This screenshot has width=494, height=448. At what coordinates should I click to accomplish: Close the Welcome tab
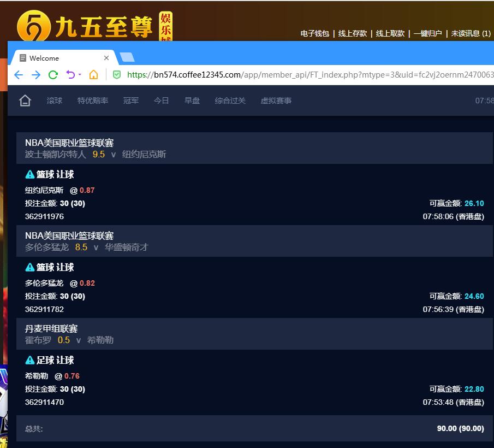point(106,58)
